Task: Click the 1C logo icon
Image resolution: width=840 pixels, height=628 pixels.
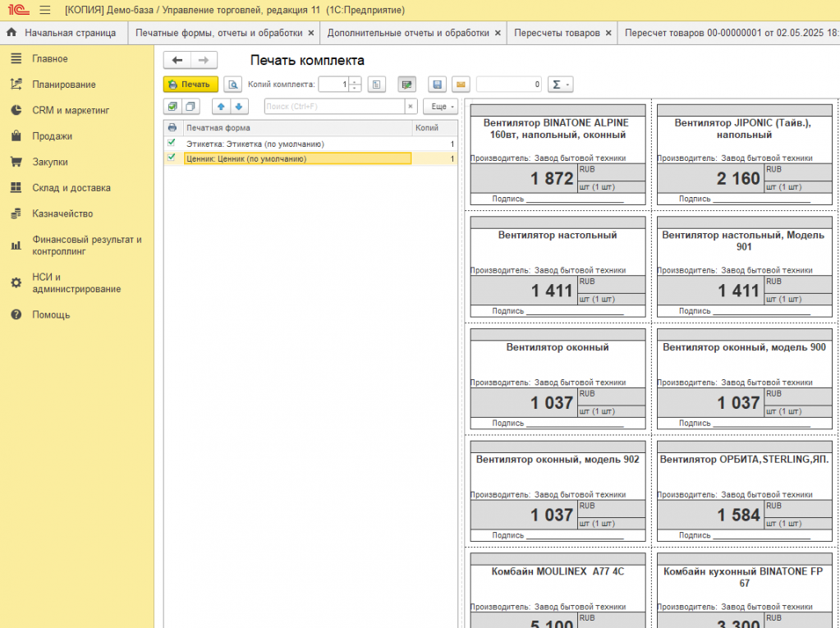Action: click(x=18, y=10)
